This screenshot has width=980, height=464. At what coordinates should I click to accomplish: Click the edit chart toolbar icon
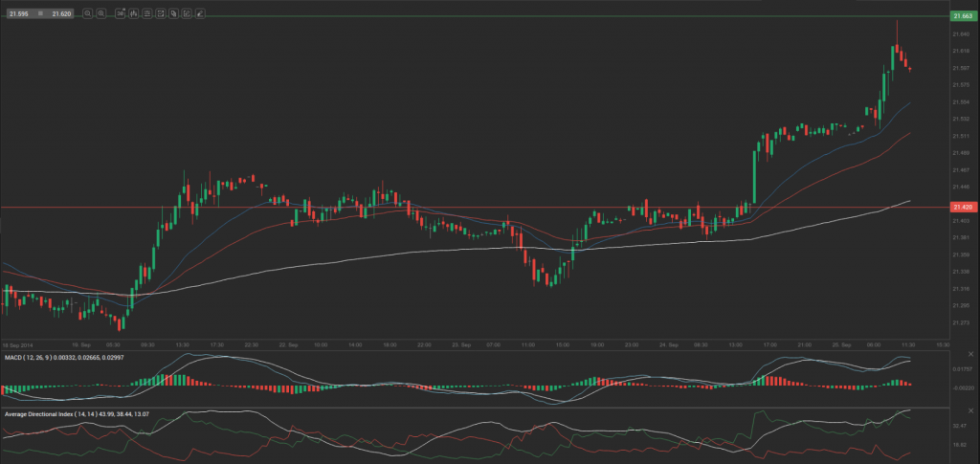(188, 14)
